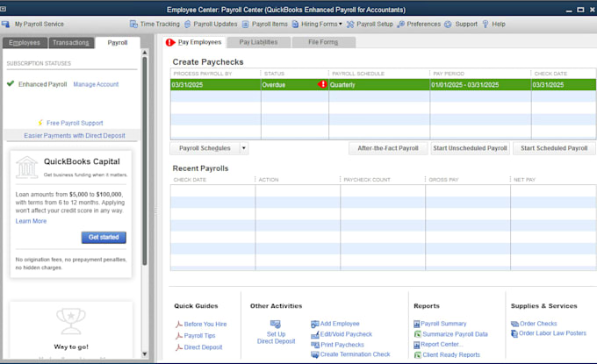Click the Direct Deposit PDF icon
The width and height of the screenshot is (597, 364).
pyautogui.click(x=178, y=347)
